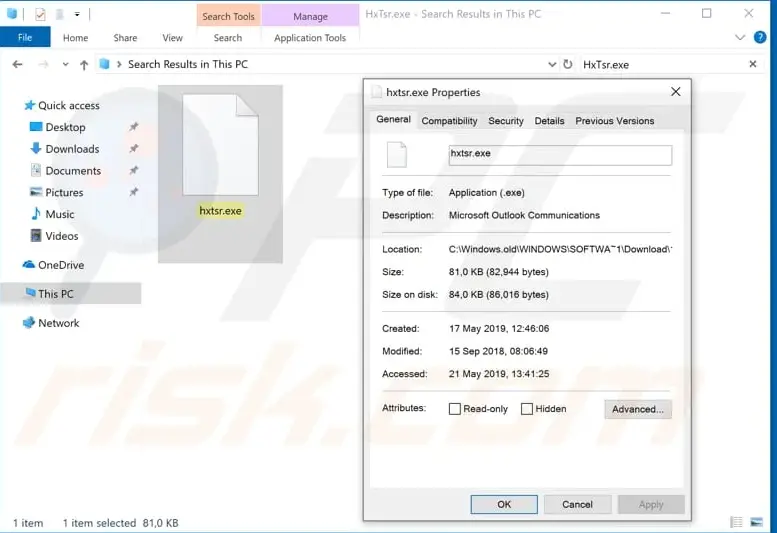Click the forward navigation arrow
The height and width of the screenshot is (533, 777).
tap(44, 64)
